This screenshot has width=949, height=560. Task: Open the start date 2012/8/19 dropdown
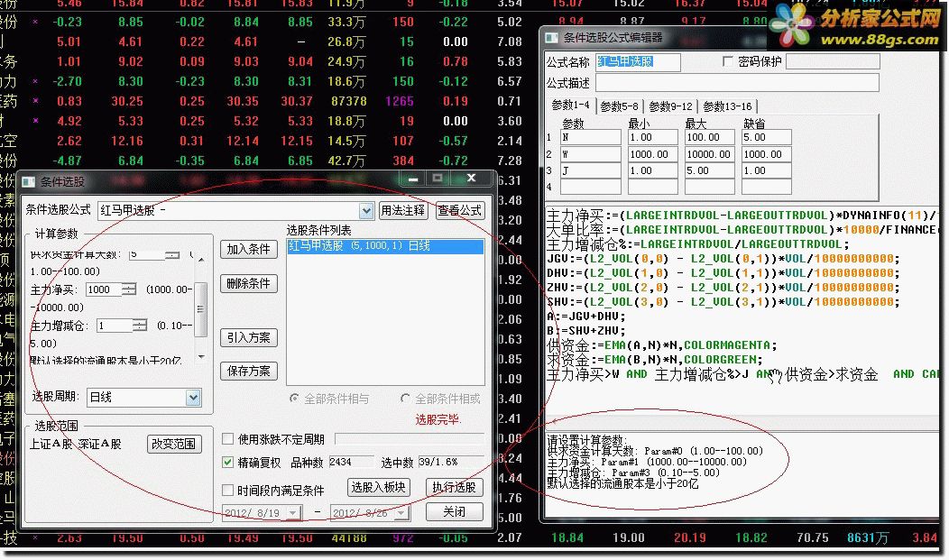click(293, 513)
